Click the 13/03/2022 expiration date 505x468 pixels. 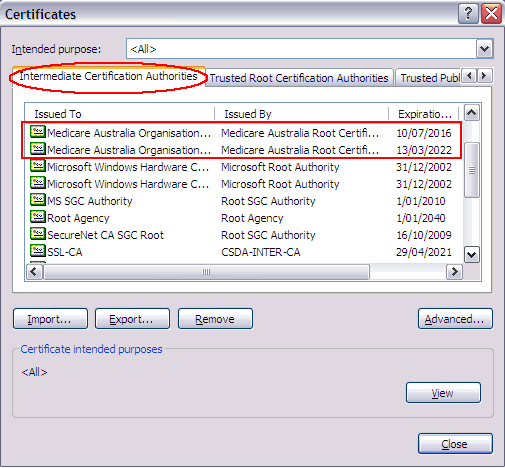424,150
